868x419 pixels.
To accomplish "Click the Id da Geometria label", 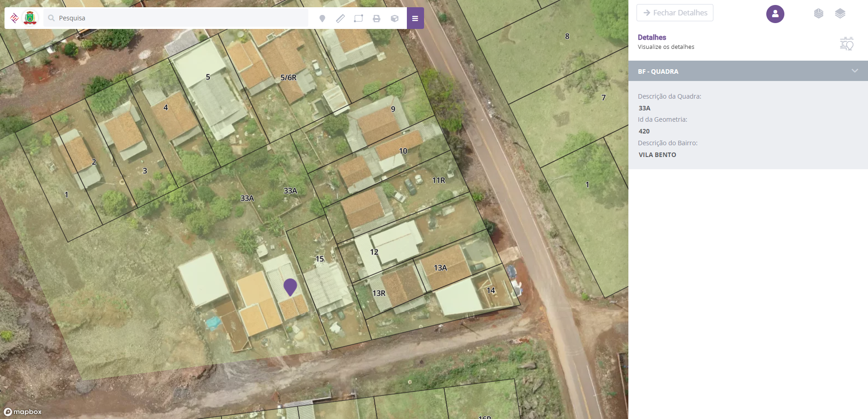I will click(x=662, y=119).
